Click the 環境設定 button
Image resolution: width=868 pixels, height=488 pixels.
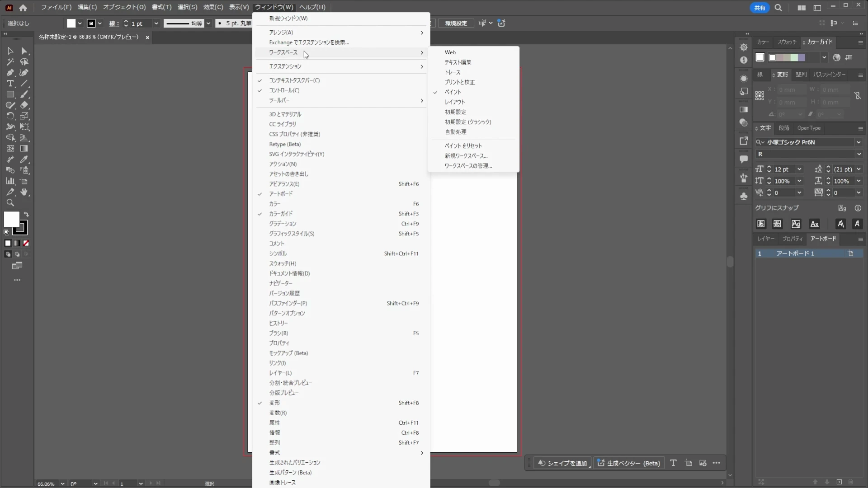(456, 23)
